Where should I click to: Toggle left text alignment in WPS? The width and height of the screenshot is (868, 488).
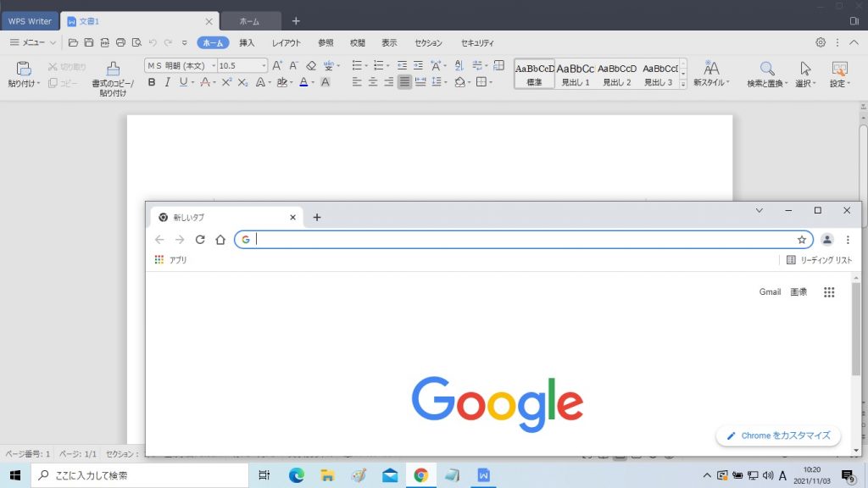(x=357, y=82)
